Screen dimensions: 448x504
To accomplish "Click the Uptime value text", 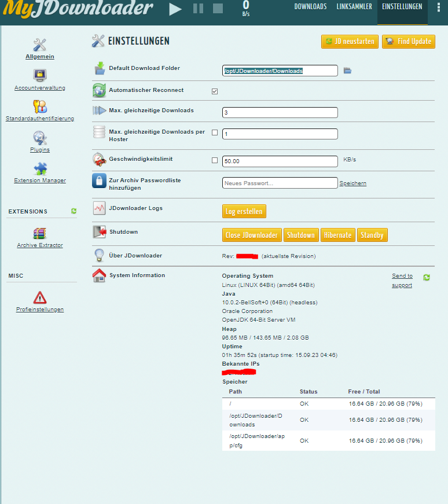I will [280, 355].
